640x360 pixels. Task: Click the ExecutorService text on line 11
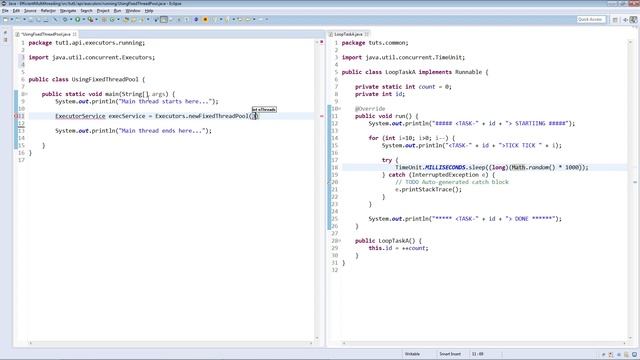pos(80,116)
